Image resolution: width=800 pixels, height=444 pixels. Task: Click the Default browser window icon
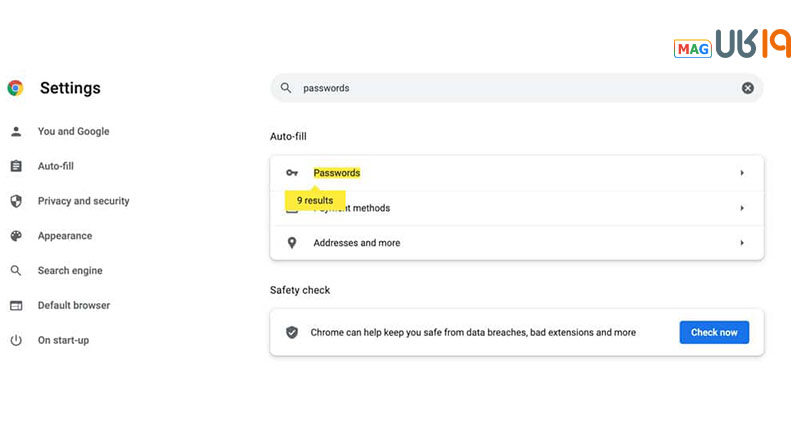point(16,305)
